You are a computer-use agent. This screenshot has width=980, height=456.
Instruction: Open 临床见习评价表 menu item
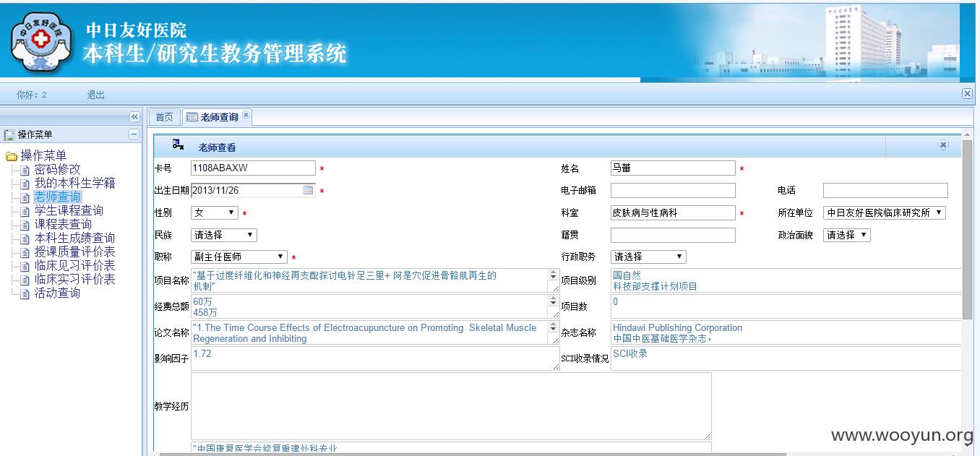coord(75,265)
